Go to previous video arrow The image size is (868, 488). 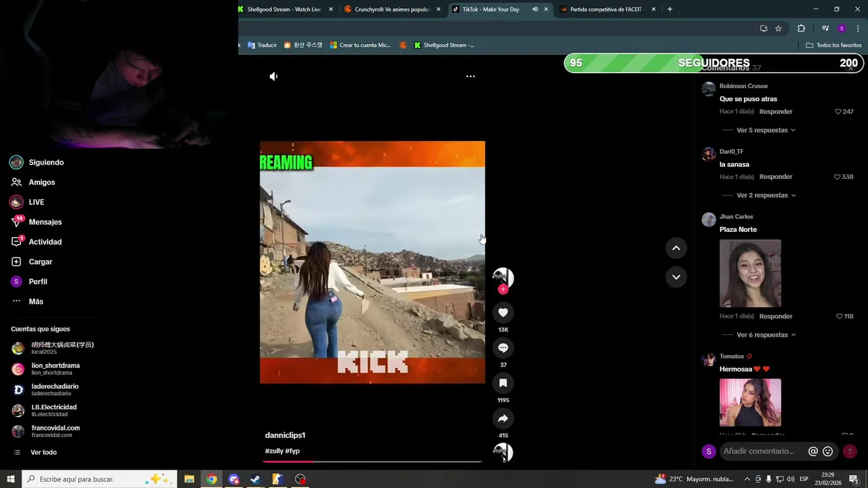click(676, 248)
